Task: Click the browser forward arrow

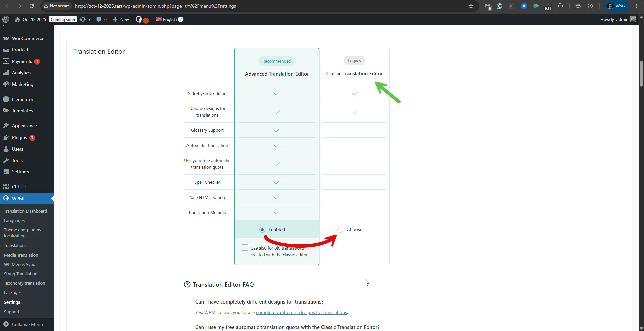Action: point(19,6)
